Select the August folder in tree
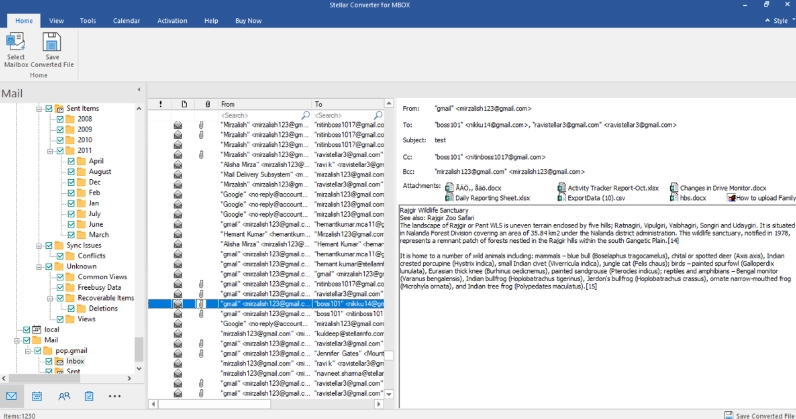The image size is (796, 419). (100, 172)
